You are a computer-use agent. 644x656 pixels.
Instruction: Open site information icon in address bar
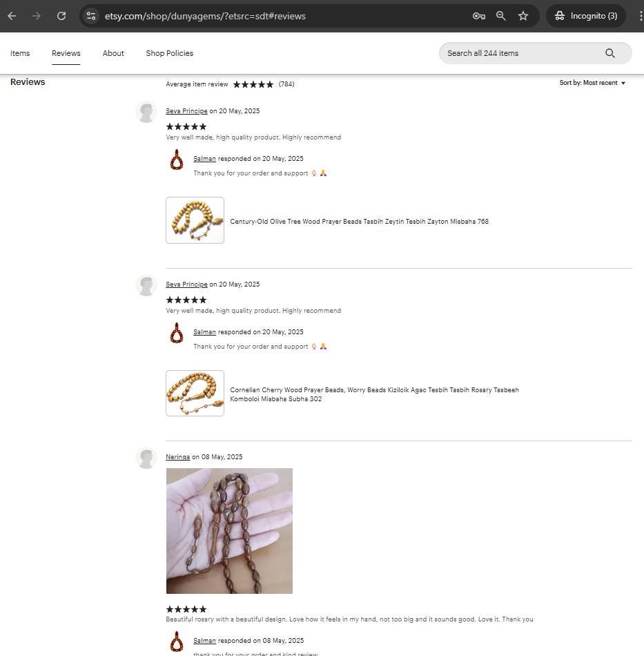90,16
